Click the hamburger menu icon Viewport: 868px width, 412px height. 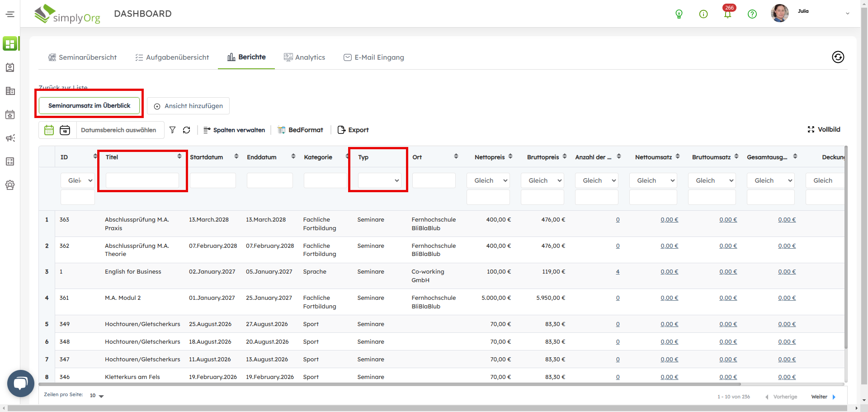(x=10, y=14)
